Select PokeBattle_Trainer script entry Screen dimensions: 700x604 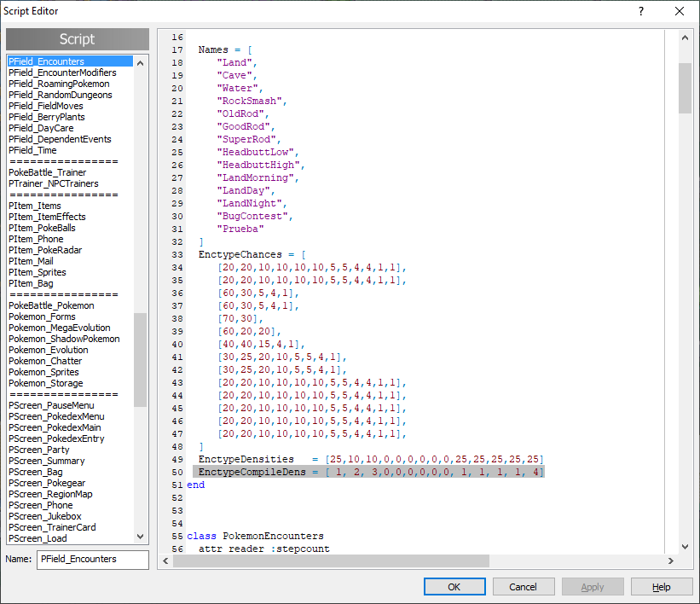click(47, 172)
